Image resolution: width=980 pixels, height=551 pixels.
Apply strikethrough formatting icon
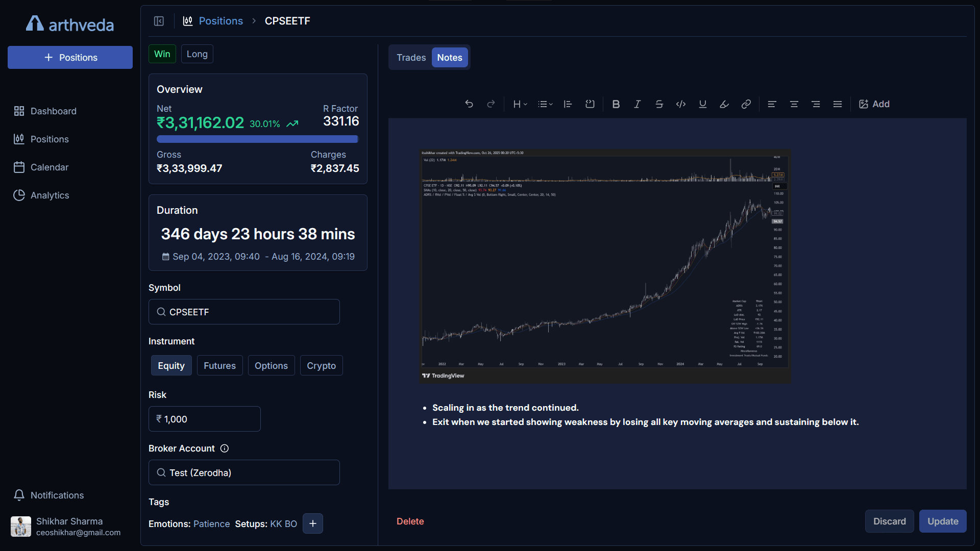point(659,104)
